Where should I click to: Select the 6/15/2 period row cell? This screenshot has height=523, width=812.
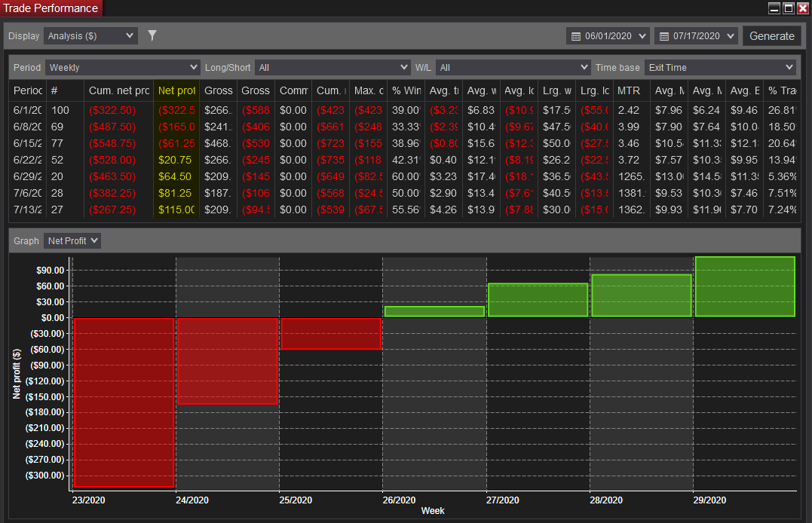click(28, 143)
